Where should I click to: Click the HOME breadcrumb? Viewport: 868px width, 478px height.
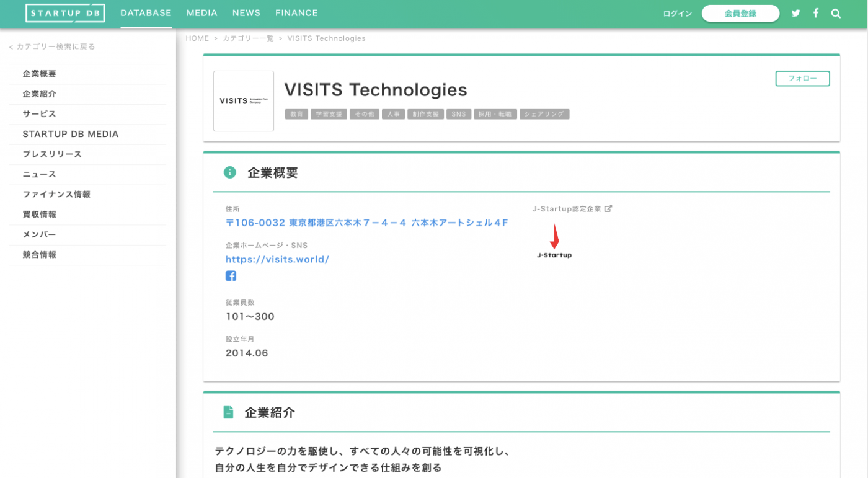(x=197, y=38)
